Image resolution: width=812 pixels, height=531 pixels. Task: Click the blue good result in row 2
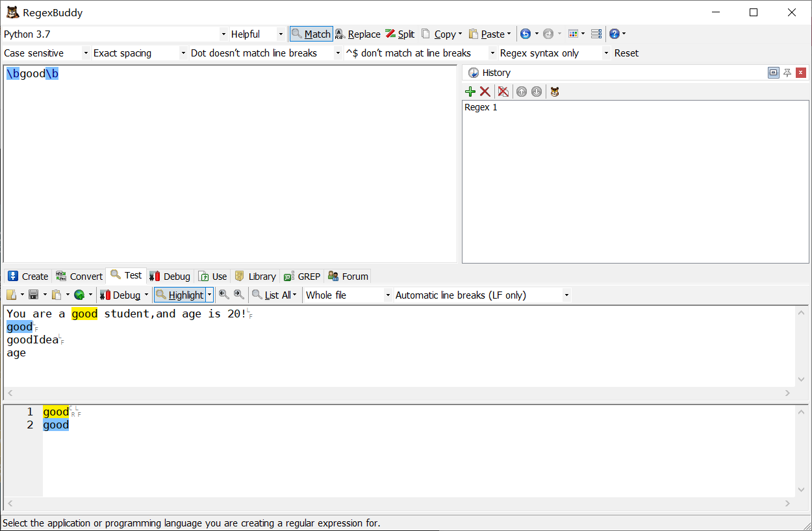pyautogui.click(x=56, y=425)
